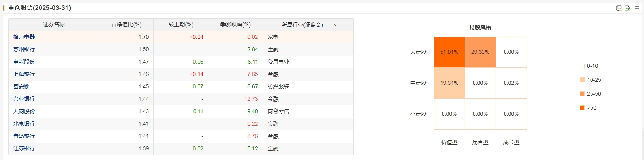
Task: Sort by the 证券名称 column header
Action: [54, 24]
